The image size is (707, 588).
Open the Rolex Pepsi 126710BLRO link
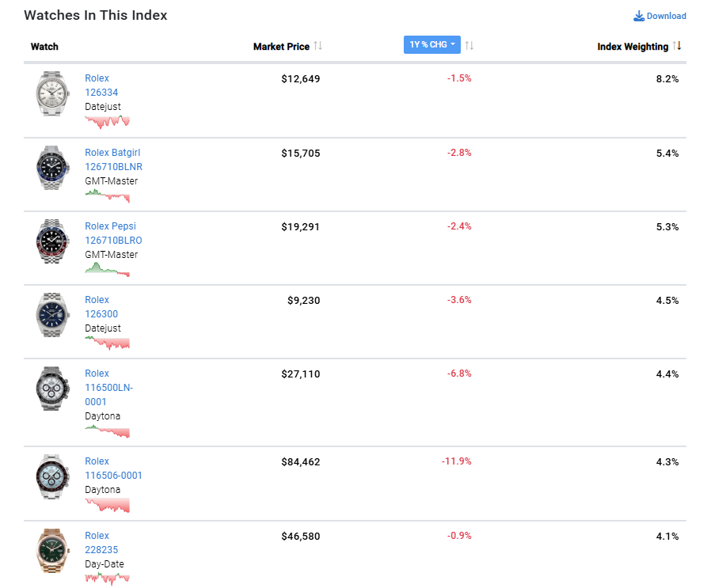113,233
